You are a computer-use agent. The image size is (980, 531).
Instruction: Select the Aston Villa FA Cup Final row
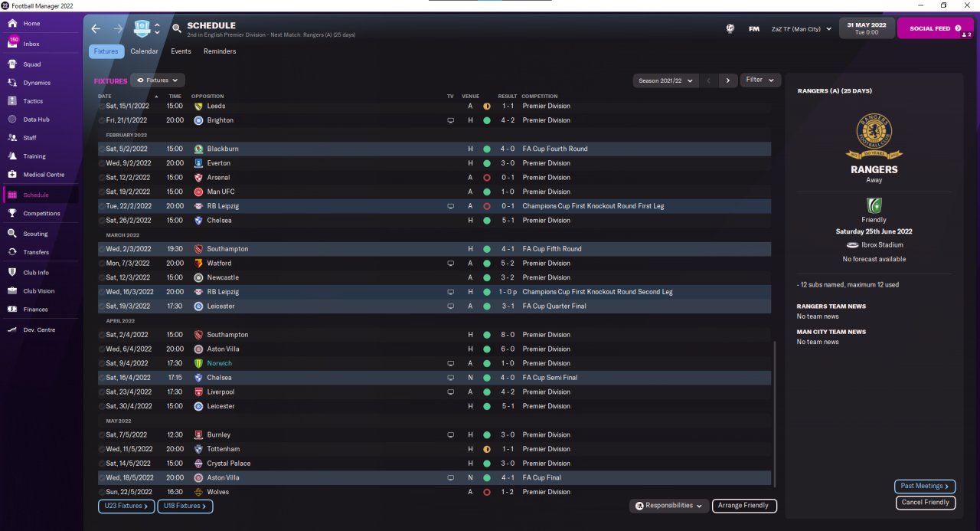(x=434, y=477)
